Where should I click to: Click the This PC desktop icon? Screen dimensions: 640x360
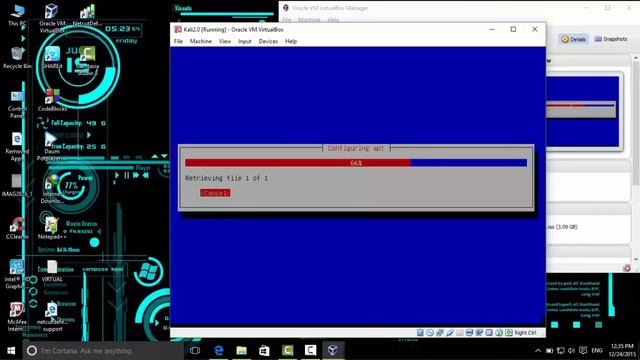pyautogui.click(x=17, y=16)
